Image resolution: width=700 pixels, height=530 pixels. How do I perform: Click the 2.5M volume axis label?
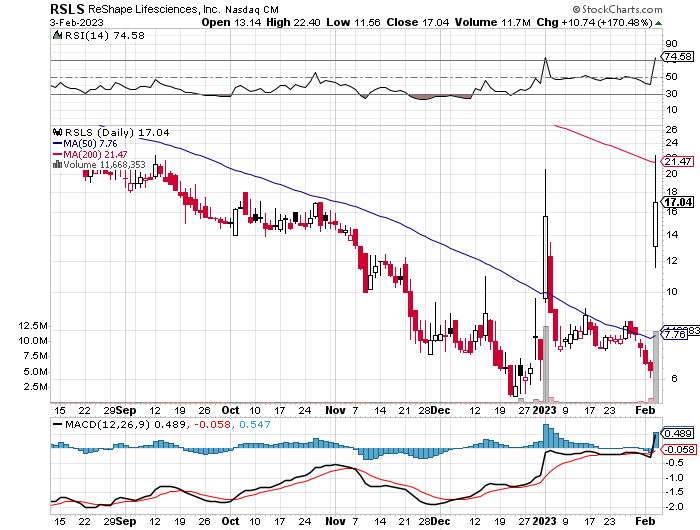[35, 387]
